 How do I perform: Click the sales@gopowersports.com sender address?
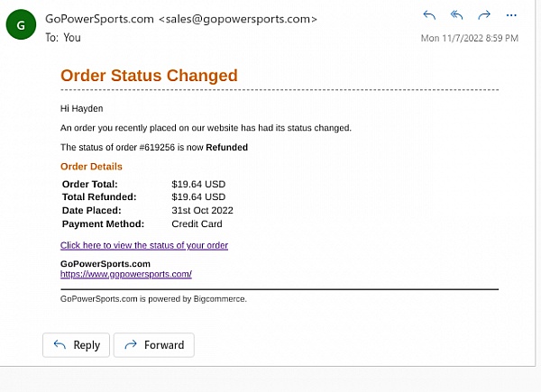point(238,19)
